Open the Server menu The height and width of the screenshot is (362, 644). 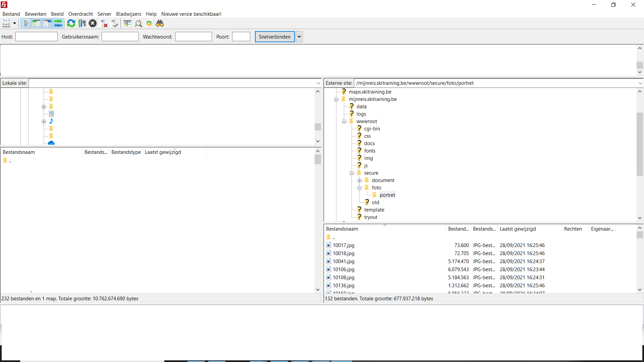coord(104,14)
